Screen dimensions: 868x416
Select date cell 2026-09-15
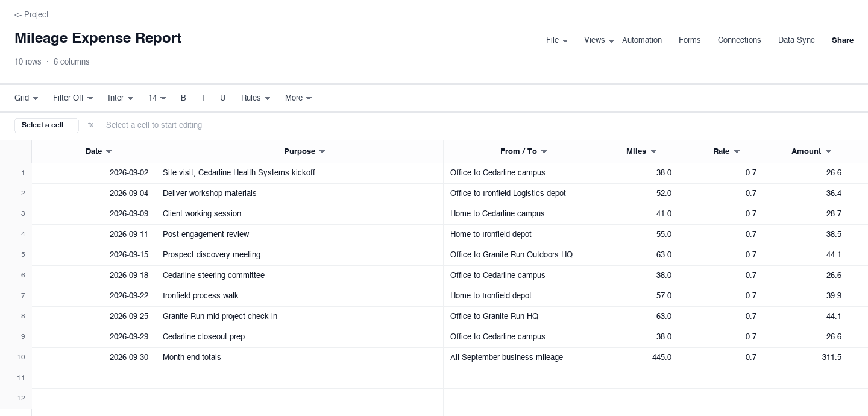point(93,256)
